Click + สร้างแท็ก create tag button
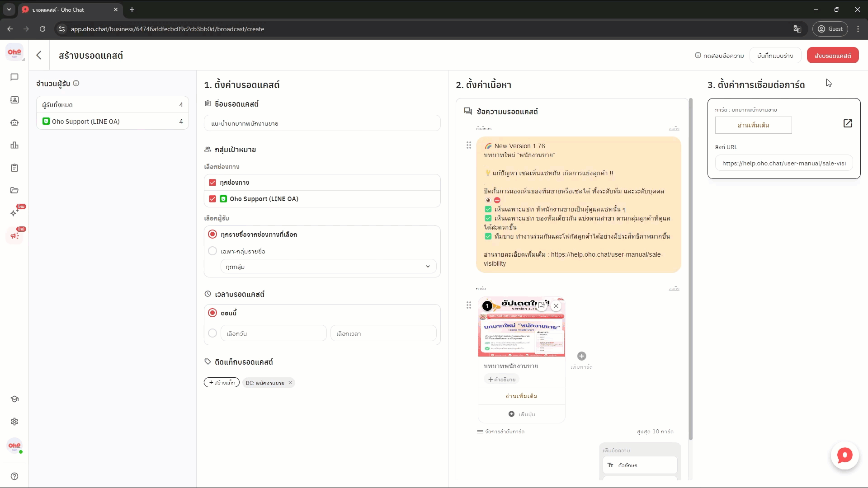Viewport: 868px width, 488px height. (222, 383)
